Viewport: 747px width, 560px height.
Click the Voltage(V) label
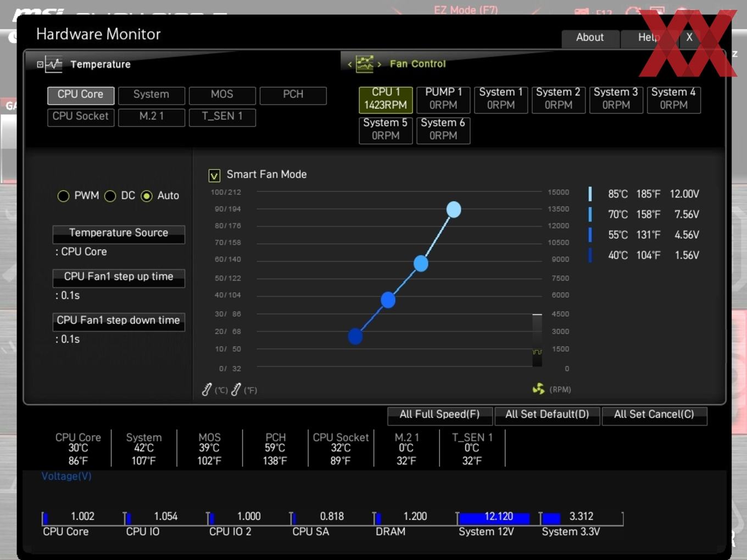66,477
